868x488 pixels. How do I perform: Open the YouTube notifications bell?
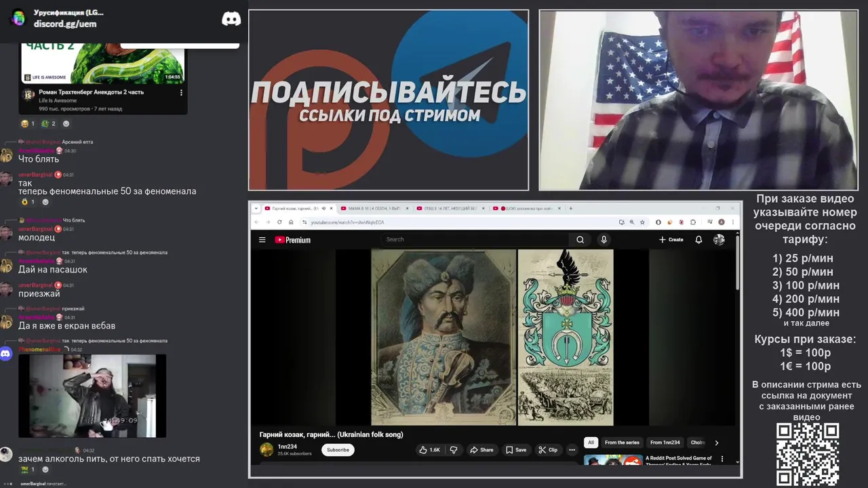698,239
